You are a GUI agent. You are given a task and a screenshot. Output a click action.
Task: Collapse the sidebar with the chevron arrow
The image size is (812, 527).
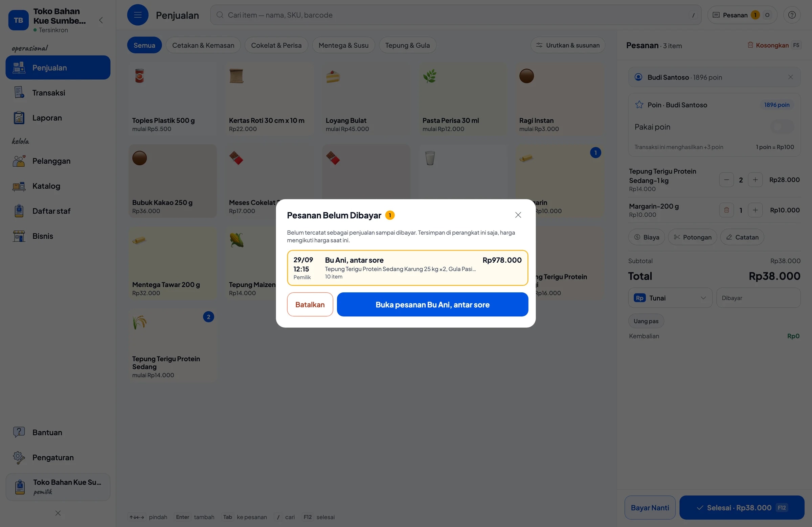(101, 20)
